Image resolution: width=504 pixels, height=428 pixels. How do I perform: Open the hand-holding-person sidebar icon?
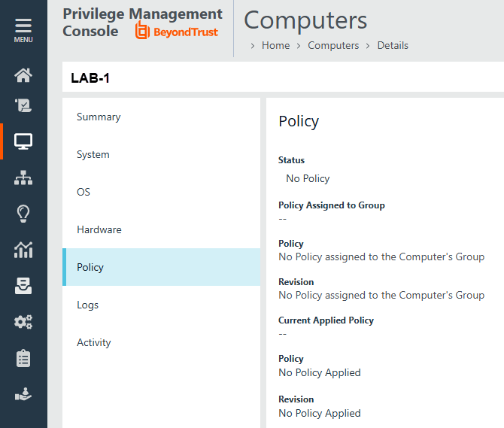(23, 394)
